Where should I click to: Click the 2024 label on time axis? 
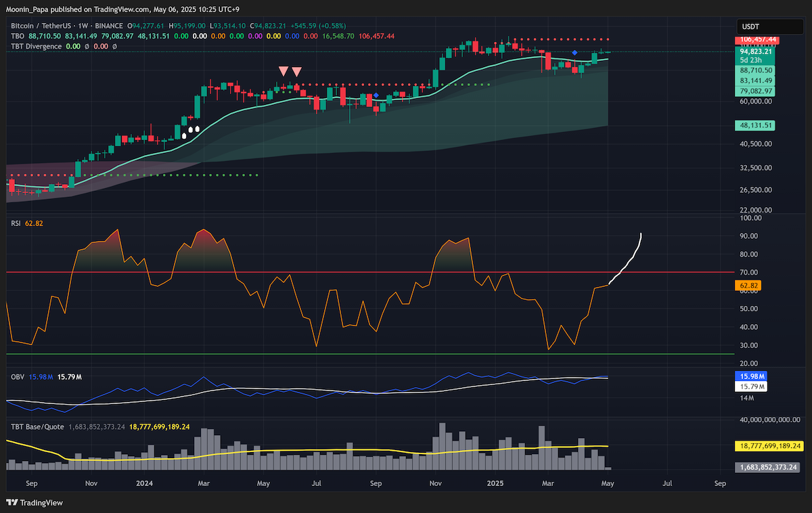144,484
